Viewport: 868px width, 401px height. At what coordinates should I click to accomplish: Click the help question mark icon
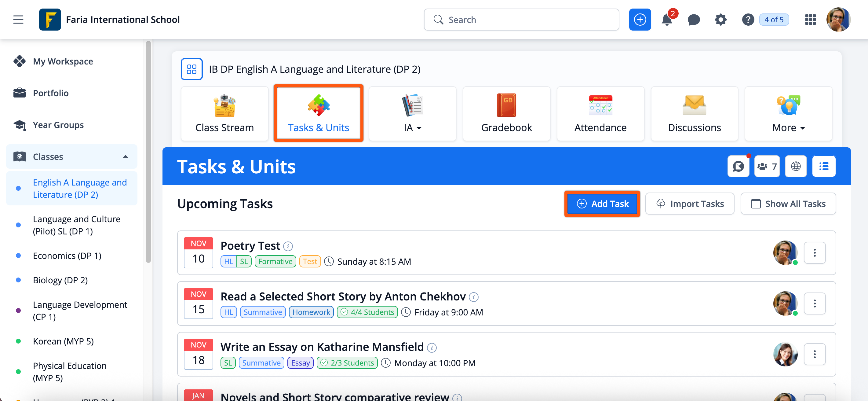click(x=748, y=20)
